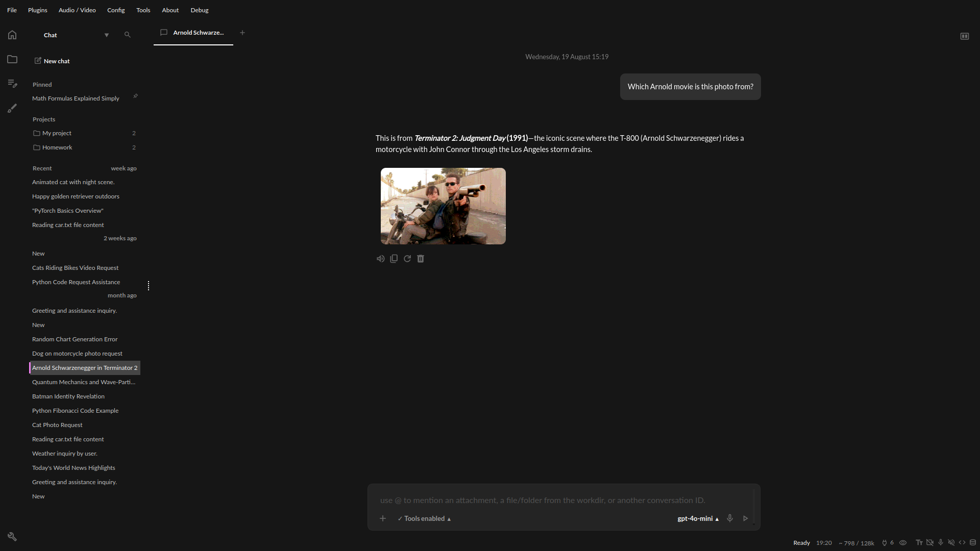The width and height of the screenshot is (980, 551).
Task: Open the Debug menu
Action: click(x=200, y=10)
